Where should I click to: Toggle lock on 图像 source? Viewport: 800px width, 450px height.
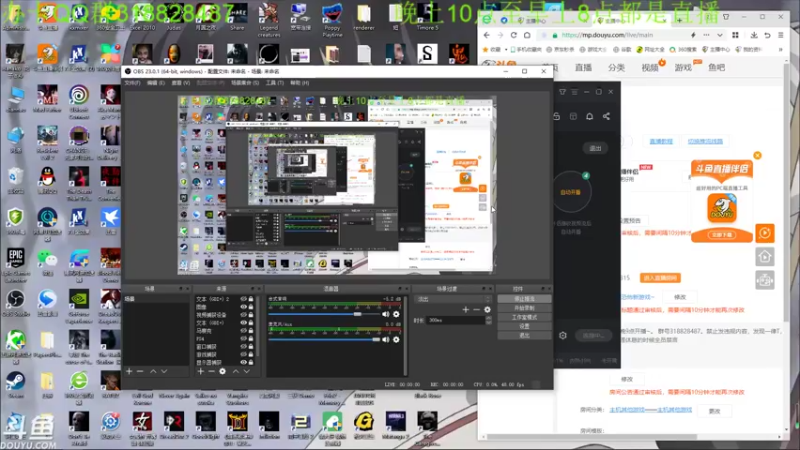click(x=251, y=307)
